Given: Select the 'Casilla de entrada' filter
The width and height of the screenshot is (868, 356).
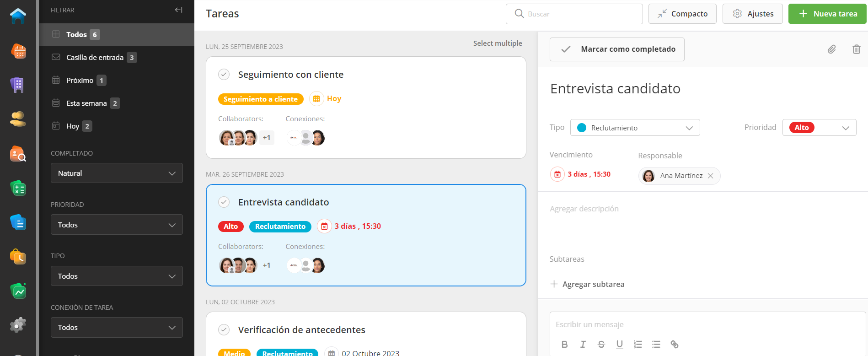Looking at the screenshot, I should [x=95, y=57].
